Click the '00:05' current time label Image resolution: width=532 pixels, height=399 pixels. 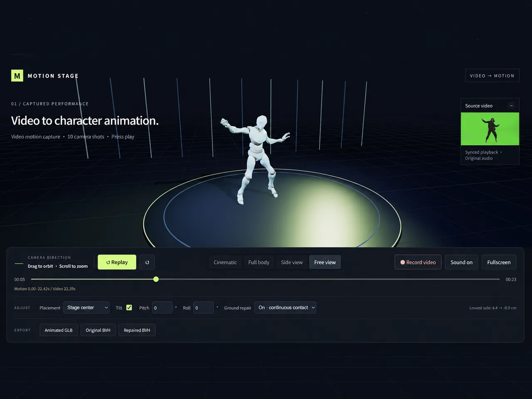(20, 279)
